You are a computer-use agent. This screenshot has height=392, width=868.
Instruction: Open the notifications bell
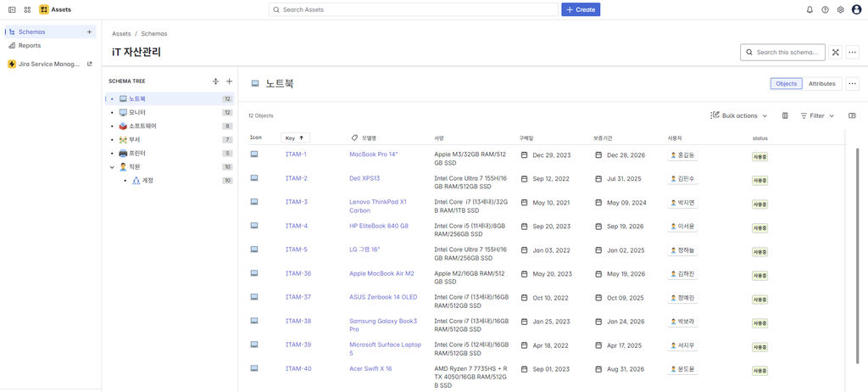(x=810, y=9)
